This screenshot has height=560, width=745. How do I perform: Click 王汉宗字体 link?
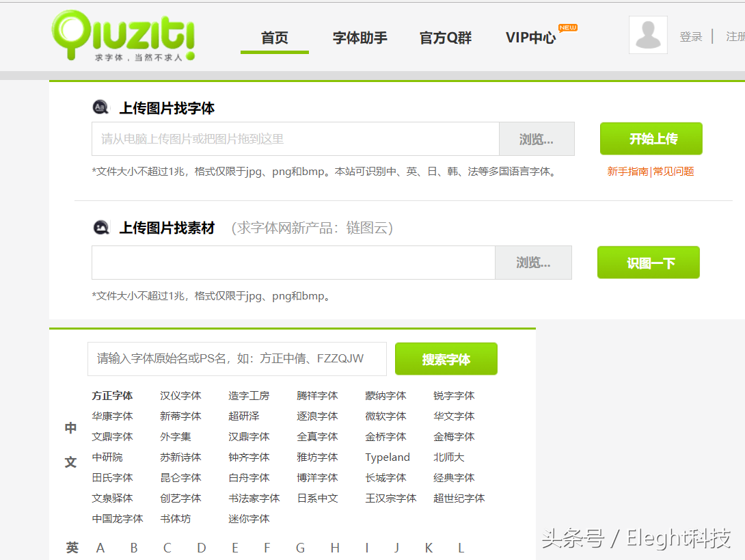pyautogui.click(x=390, y=498)
